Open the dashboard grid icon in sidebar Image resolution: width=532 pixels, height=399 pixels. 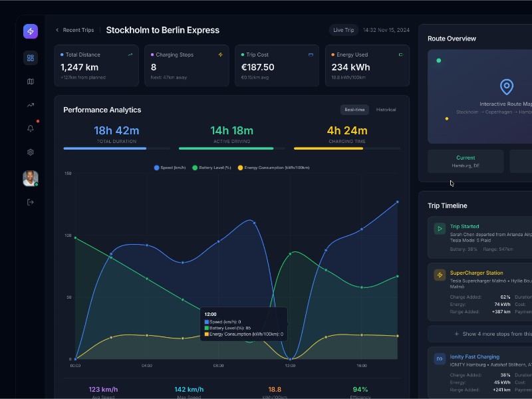click(30, 58)
